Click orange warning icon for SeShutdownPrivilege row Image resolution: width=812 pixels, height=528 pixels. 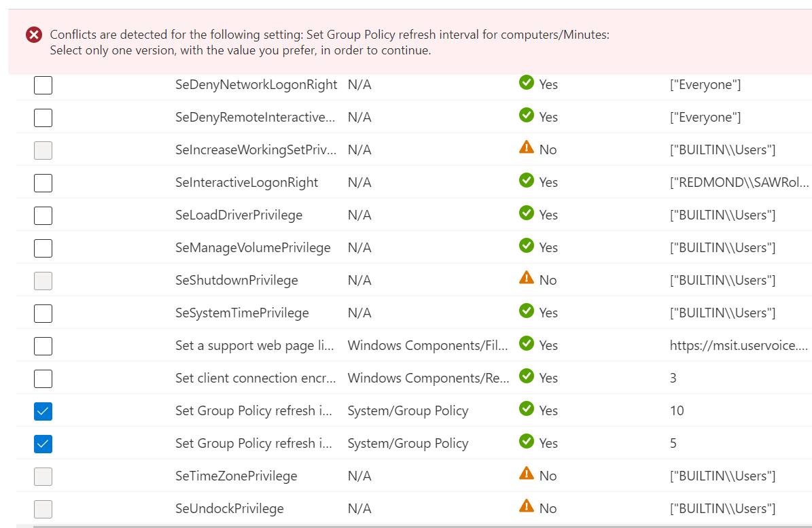[x=526, y=277]
